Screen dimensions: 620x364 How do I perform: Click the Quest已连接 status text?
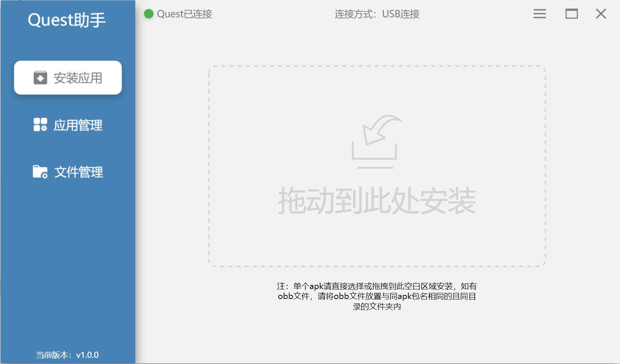184,14
